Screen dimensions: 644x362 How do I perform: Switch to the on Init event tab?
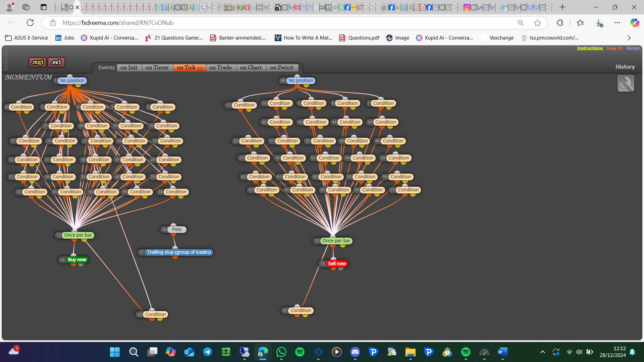(x=129, y=68)
